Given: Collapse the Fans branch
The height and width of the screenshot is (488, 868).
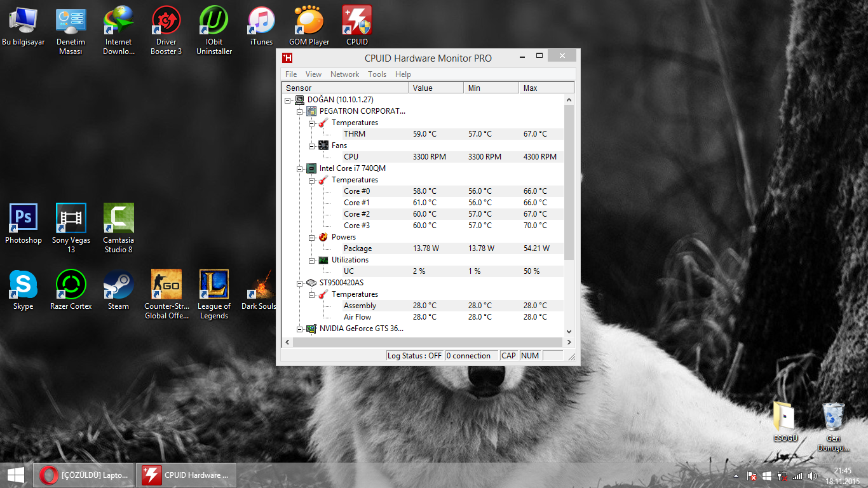Looking at the screenshot, I should (x=312, y=146).
